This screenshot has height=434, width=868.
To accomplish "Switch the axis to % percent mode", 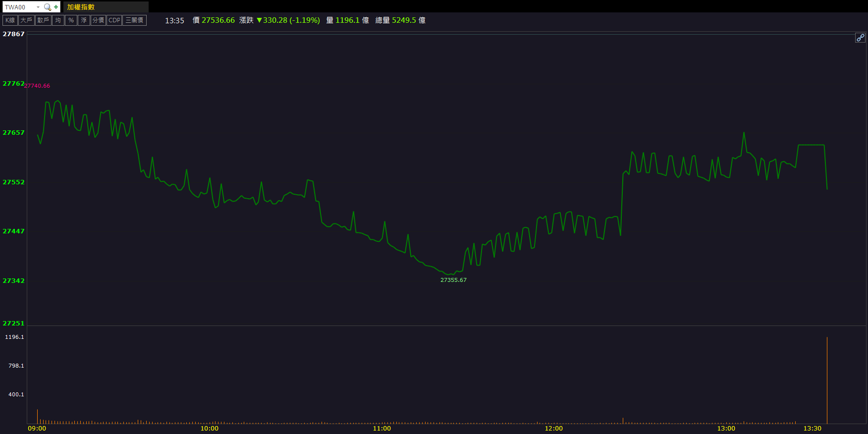I will pyautogui.click(x=71, y=20).
